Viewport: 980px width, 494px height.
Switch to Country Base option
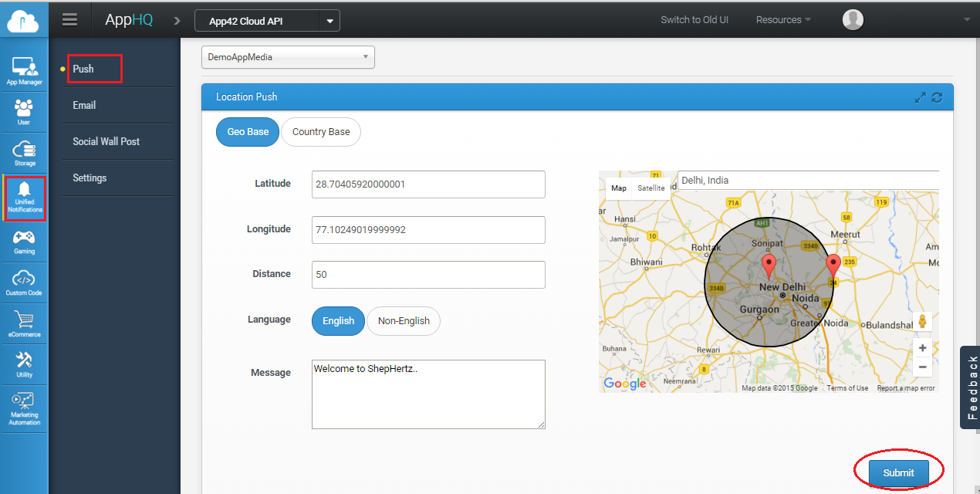(x=321, y=132)
